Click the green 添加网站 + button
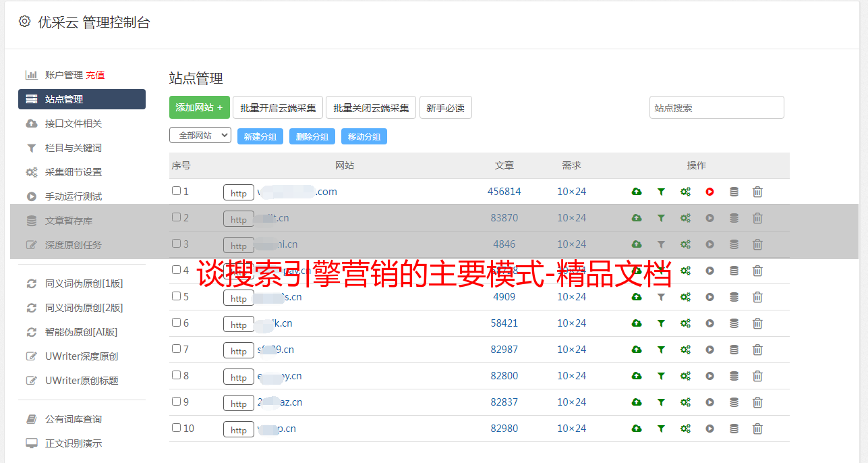Viewport: 868px width, 463px height. (200, 107)
